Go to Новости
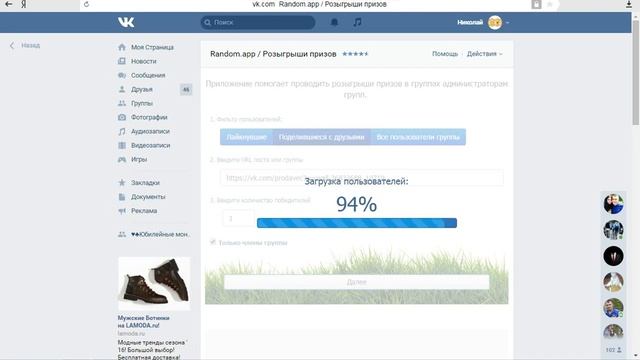 [x=144, y=61]
